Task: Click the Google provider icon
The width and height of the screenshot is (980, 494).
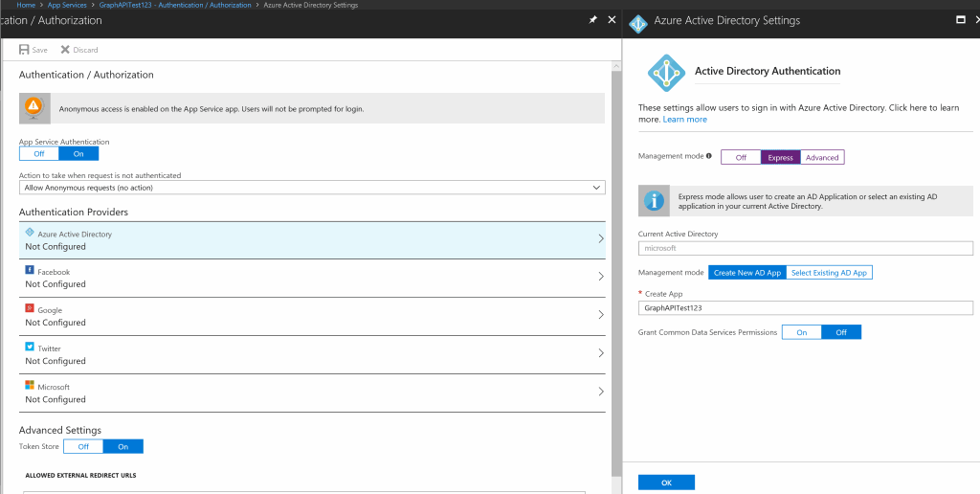Action: click(30, 308)
